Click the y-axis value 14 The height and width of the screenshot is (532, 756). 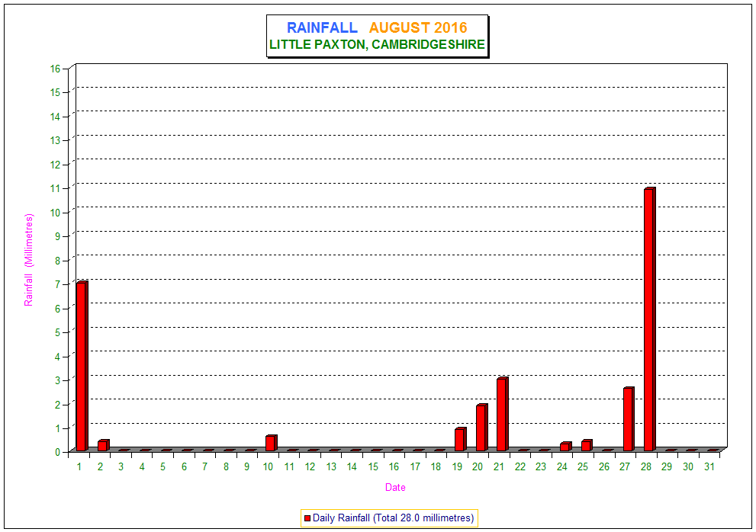click(x=55, y=117)
